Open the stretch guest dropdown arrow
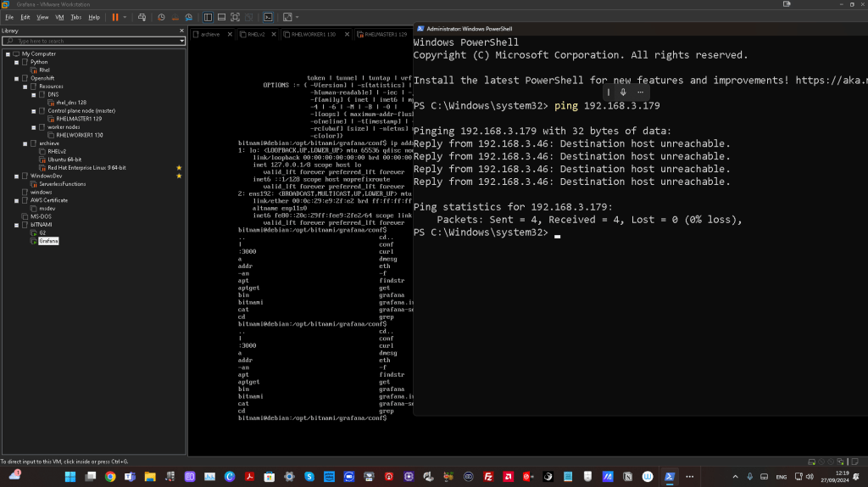 pyautogui.click(x=298, y=17)
